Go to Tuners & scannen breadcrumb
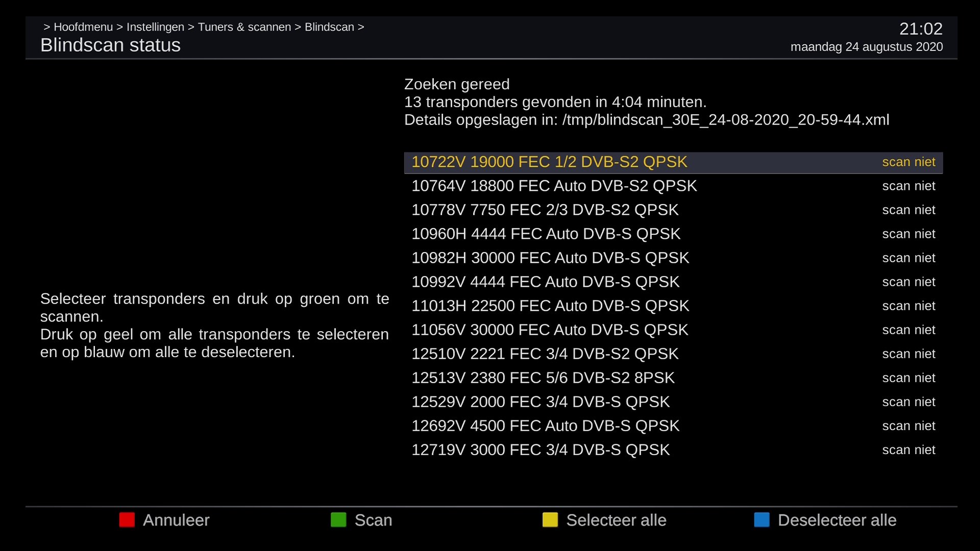The height and width of the screenshot is (551, 980). (x=244, y=27)
